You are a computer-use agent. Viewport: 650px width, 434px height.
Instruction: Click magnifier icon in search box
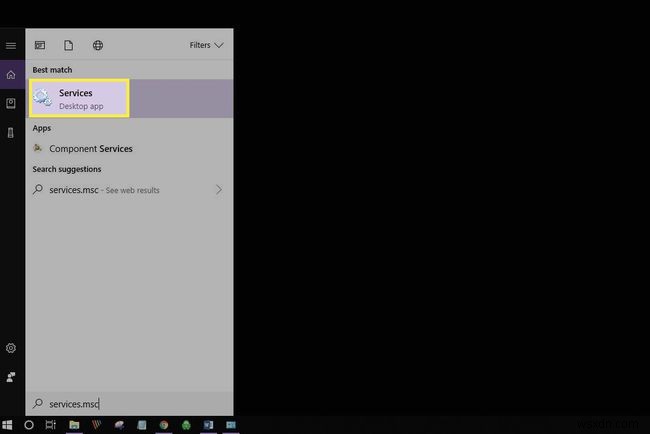[38, 403]
